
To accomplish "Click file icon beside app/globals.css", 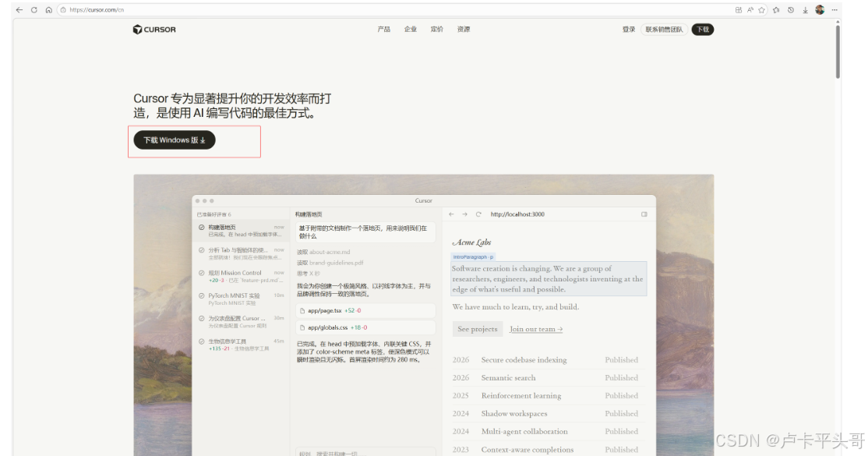I will click(x=302, y=327).
